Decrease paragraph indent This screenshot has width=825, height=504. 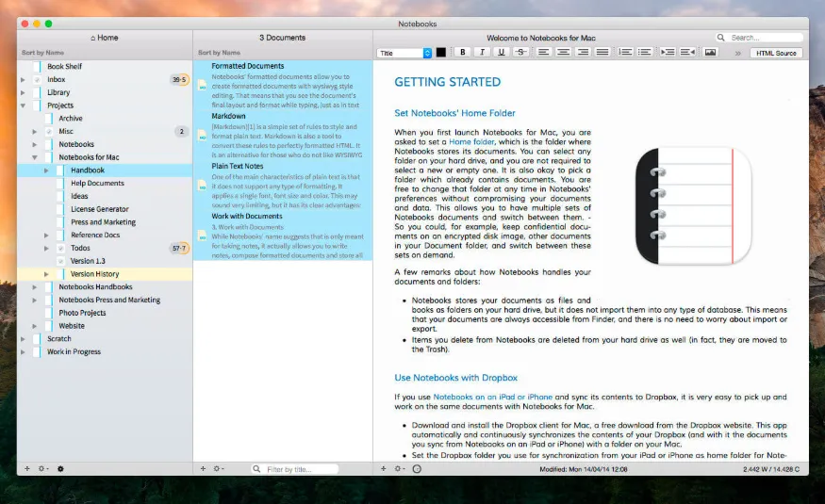[x=687, y=52]
